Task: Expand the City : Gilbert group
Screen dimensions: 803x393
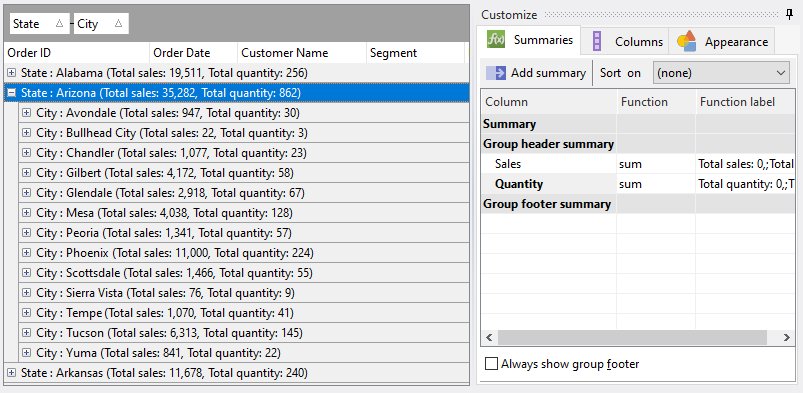Action: 27,173
